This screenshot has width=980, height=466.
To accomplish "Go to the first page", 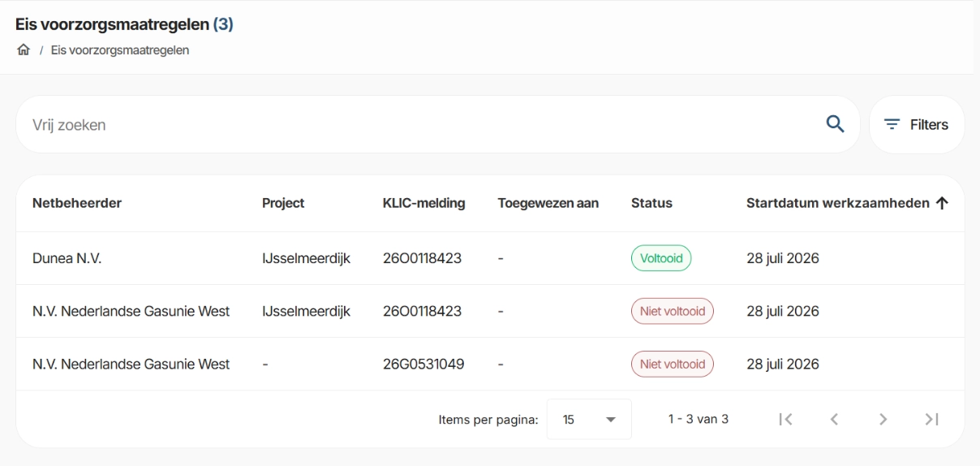I will tap(784, 419).
